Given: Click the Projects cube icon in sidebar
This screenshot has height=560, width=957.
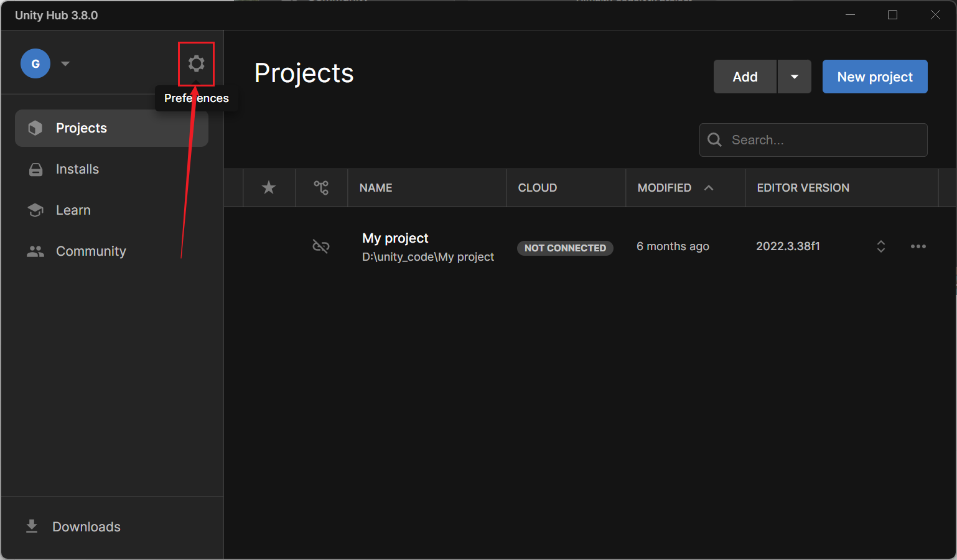Looking at the screenshot, I should (35, 128).
